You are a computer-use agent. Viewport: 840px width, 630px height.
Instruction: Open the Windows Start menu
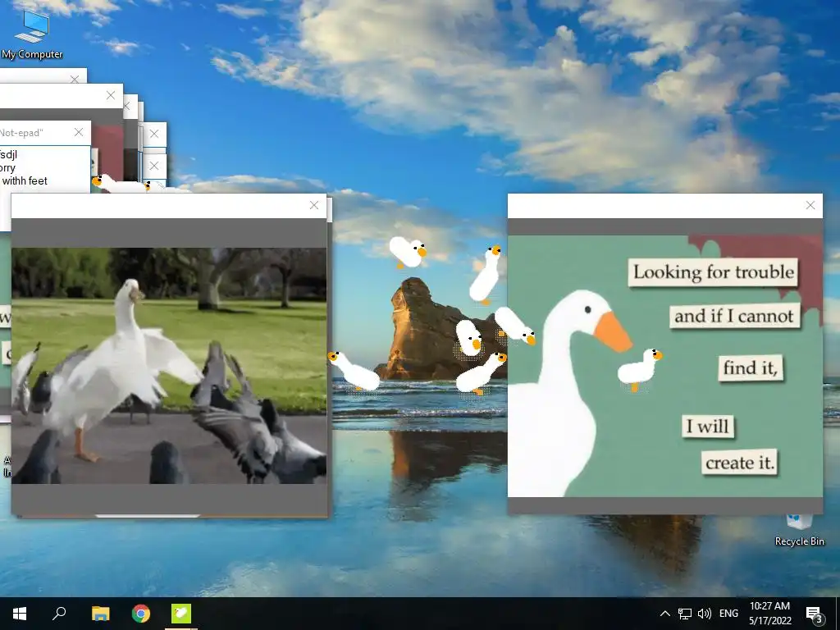(20, 614)
